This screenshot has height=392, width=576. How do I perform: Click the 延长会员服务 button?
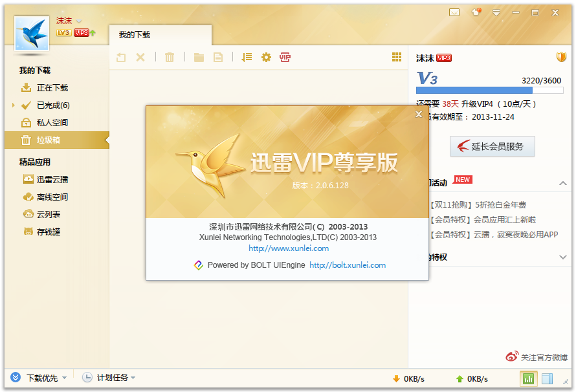click(x=493, y=146)
